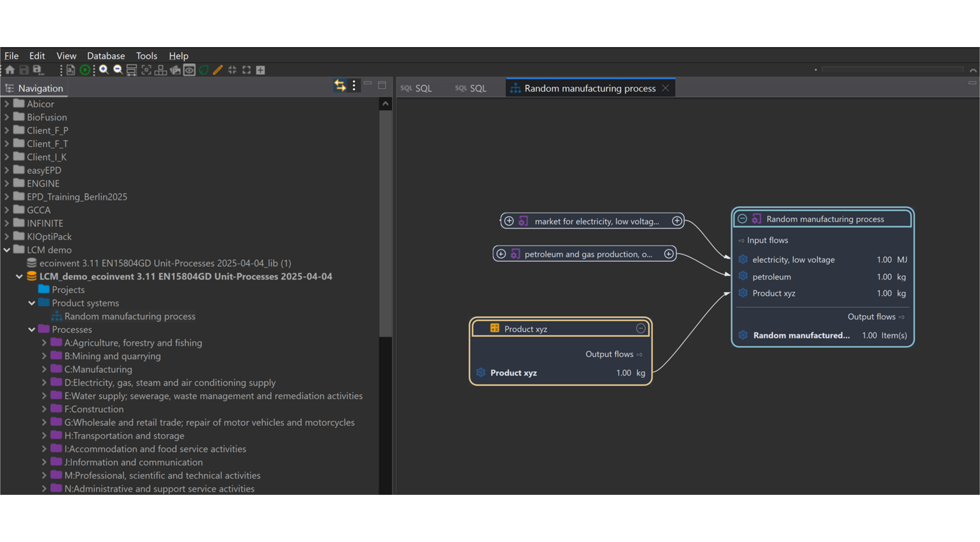
Task: Collapse the LCM demo folder
Action: coord(7,250)
